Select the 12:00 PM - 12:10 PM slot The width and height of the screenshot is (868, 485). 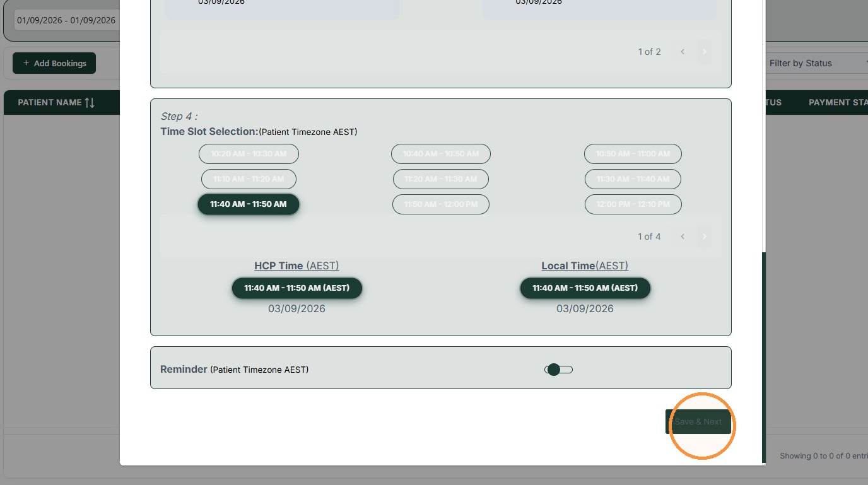pos(633,204)
